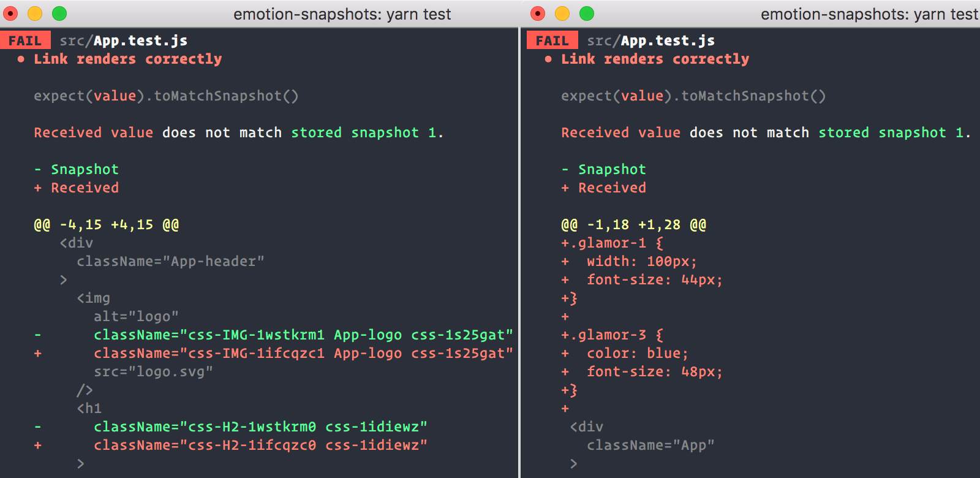Click the '+ Received' legend in left terminal
The image size is (980, 478).
pyautogui.click(x=77, y=188)
